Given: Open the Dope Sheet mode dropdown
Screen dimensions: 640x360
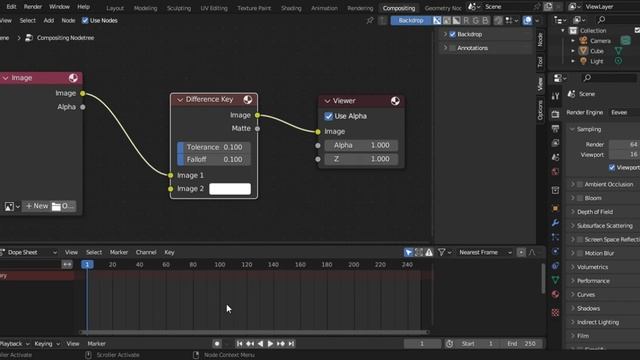Looking at the screenshot, I should click(x=29, y=253).
